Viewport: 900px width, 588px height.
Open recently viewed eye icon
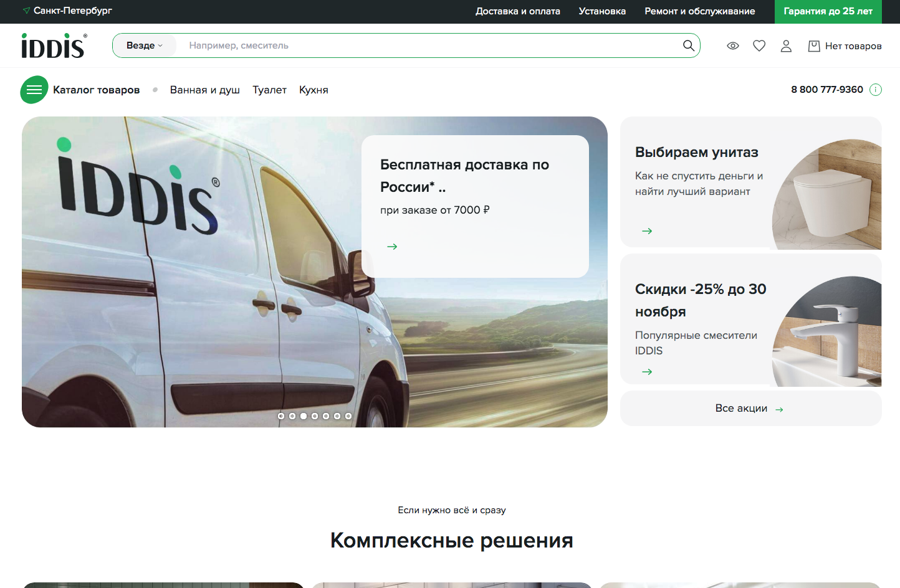pos(733,45)
